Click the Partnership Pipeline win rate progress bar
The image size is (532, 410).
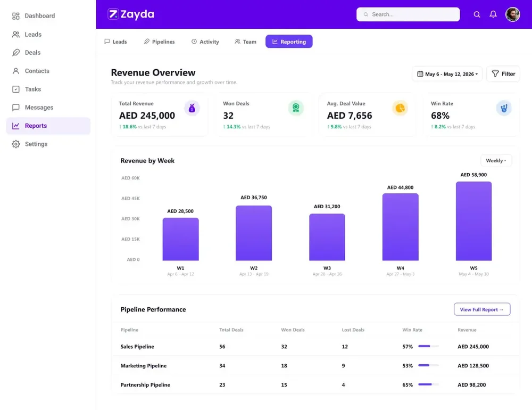coord(428,384)
